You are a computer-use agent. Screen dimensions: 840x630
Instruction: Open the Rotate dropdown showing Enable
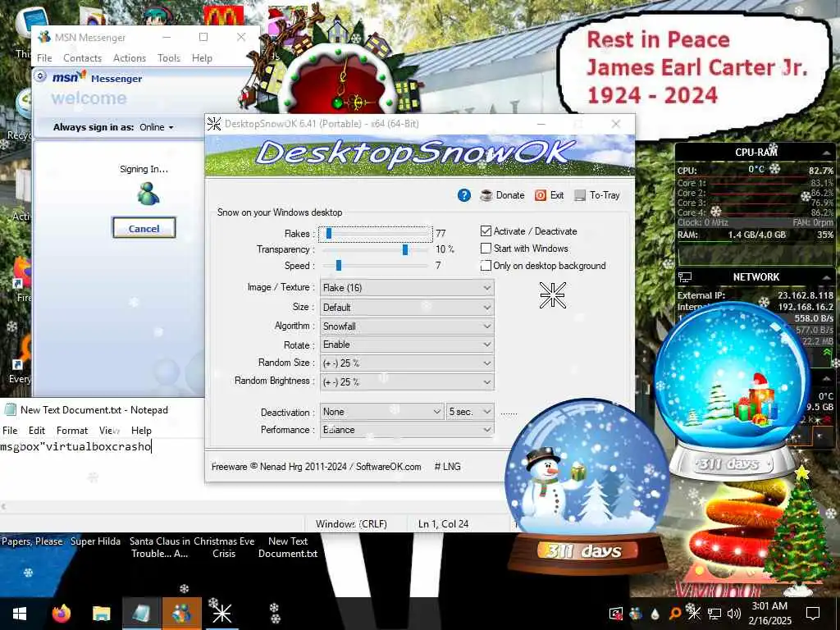click(407, 345)
